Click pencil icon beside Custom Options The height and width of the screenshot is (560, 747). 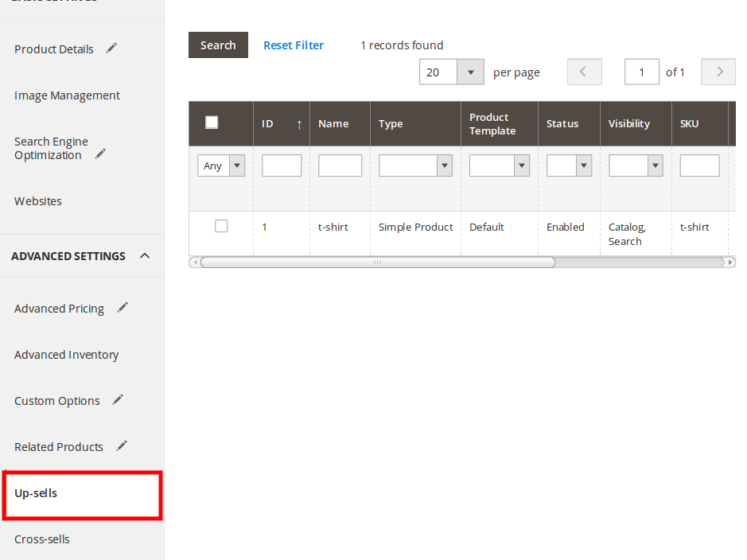118,400
